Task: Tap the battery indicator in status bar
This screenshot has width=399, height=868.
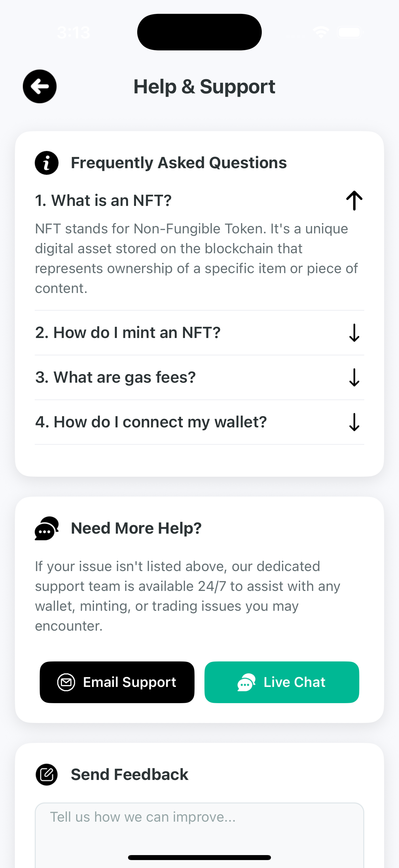Action: [350, 32]
